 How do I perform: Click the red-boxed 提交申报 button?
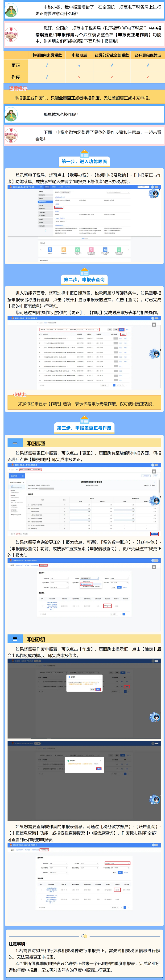[x=154, y=533]
